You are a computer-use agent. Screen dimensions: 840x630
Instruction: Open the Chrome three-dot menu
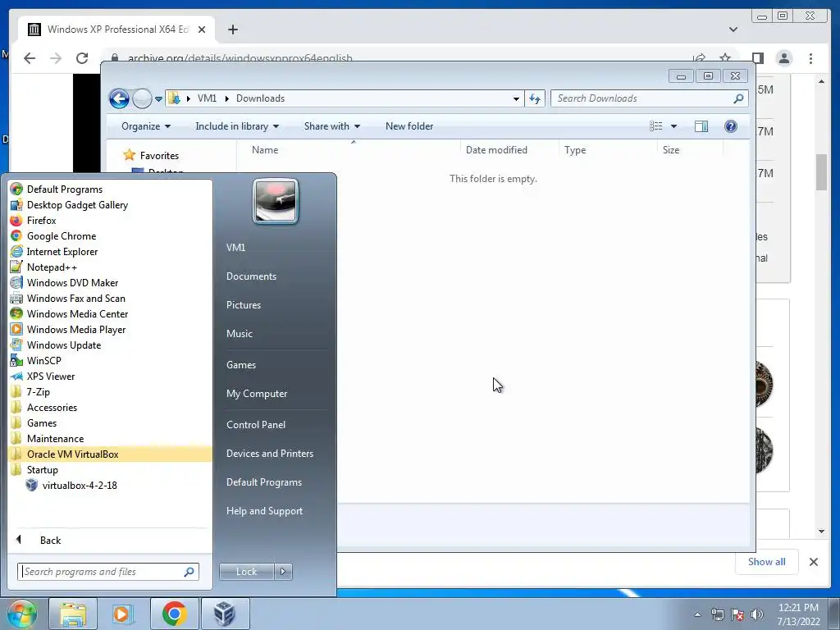coord(810,58)
